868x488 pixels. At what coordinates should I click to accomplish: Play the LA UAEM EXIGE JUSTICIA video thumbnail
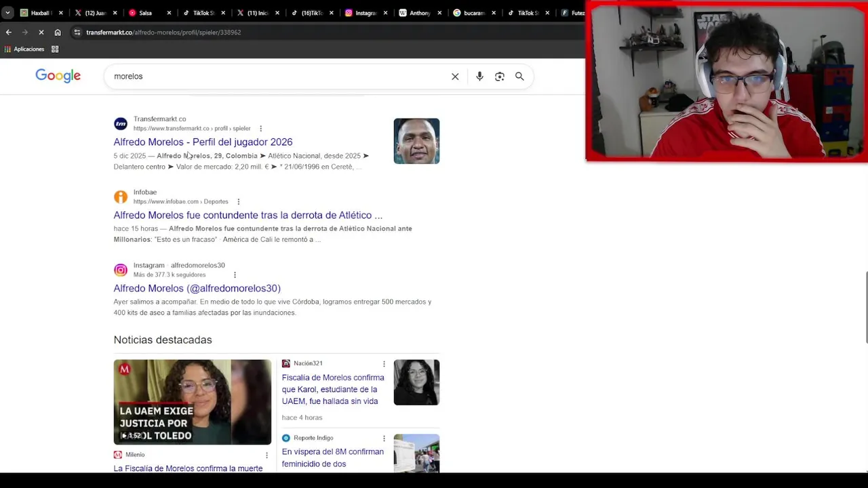pyautogui.click(x=193, y=402)
